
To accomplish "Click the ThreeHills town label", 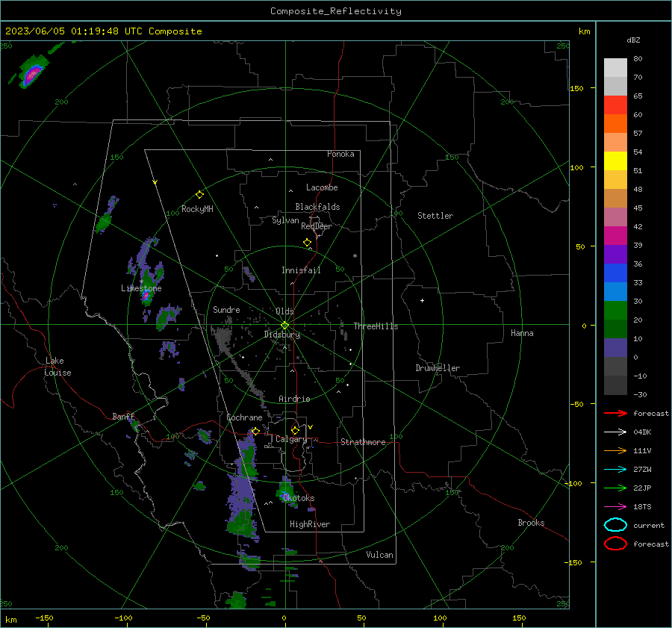I will pos(376,326).
